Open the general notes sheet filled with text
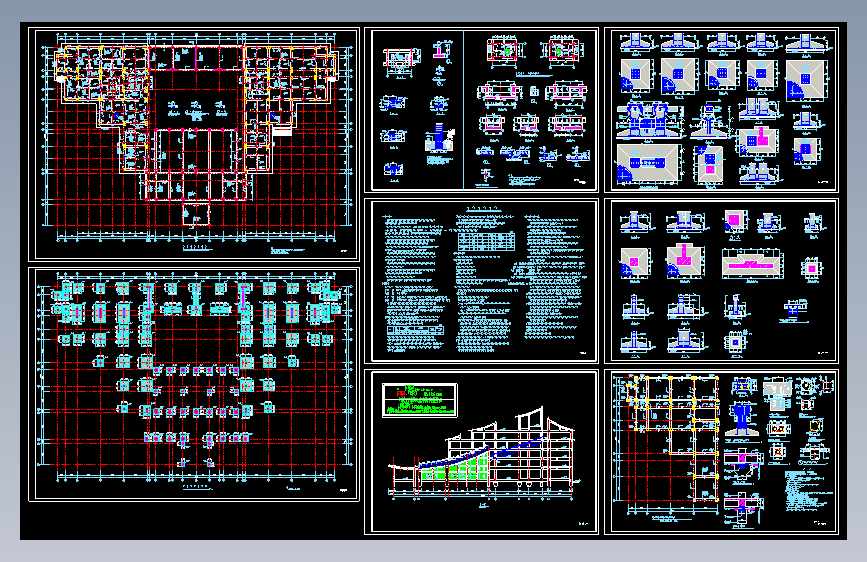This screenshot has width=867, height=562. coord(482,280)
